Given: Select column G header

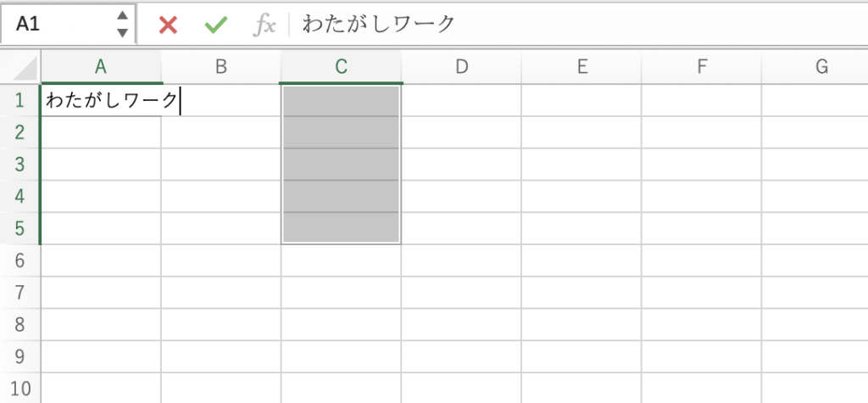Looking at the screenshot, I should [x=821, y=67].
